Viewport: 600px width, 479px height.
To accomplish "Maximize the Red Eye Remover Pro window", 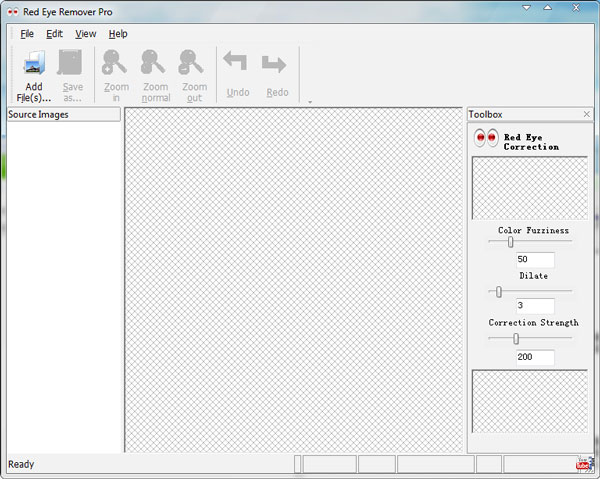I will pyautogui.click(x=548, y=8).
